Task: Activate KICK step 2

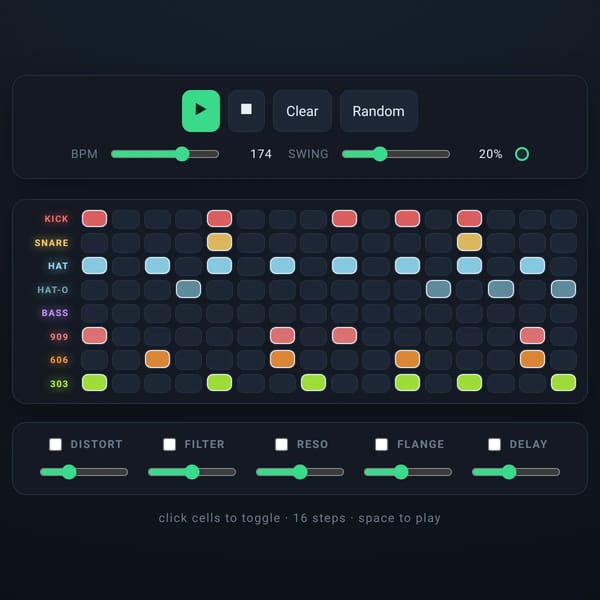Action: click(126, 218)
